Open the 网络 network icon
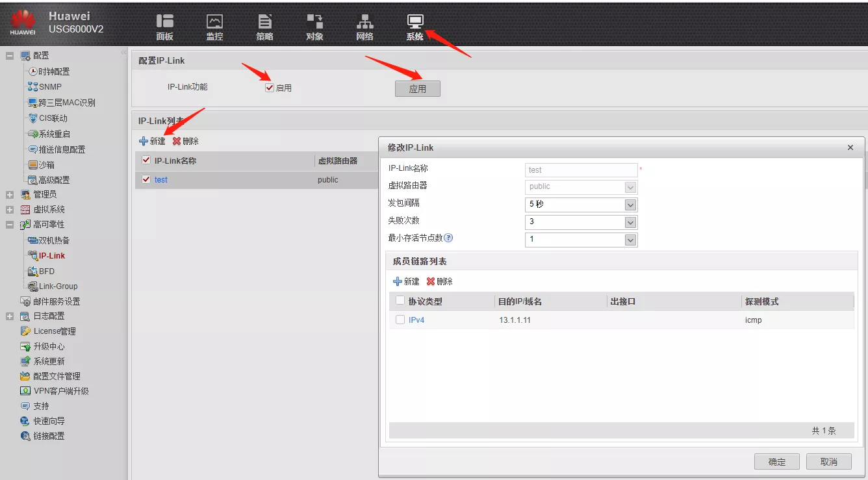The height and width of the screenshot is (480, 868). (364, 21)
